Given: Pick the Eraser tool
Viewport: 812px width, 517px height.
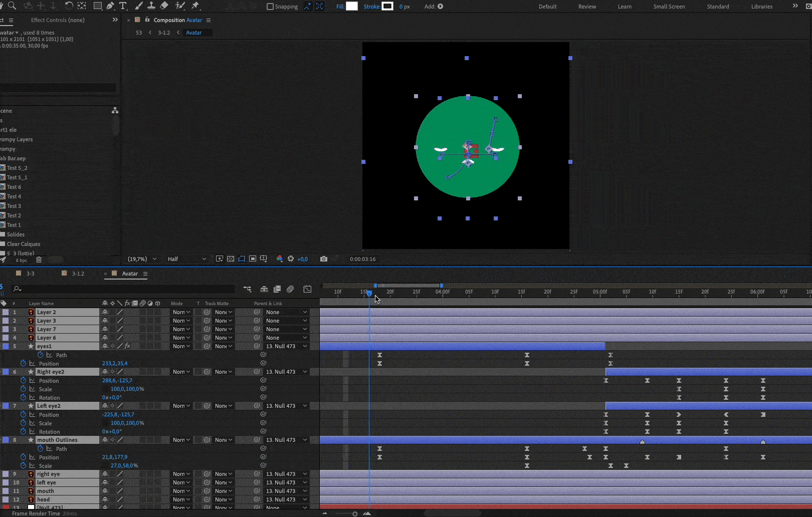Looking at the screenshot, I should (x=164, y=6).
